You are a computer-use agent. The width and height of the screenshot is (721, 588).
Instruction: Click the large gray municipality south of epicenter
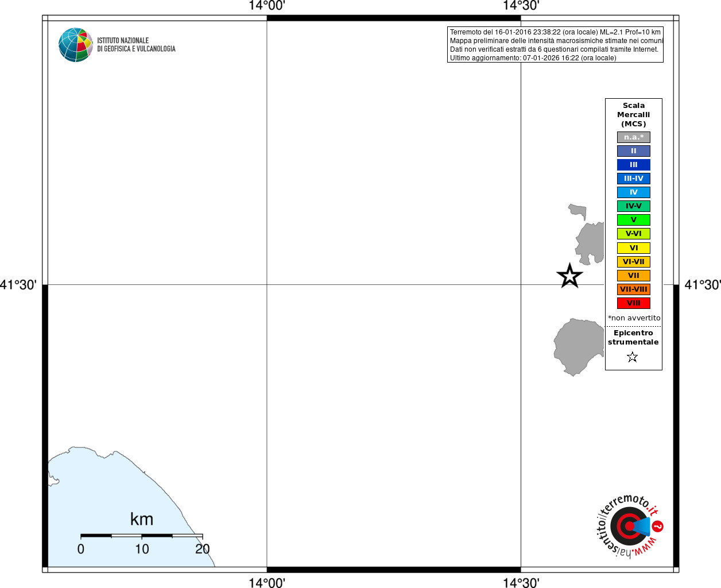pos(577,346)
